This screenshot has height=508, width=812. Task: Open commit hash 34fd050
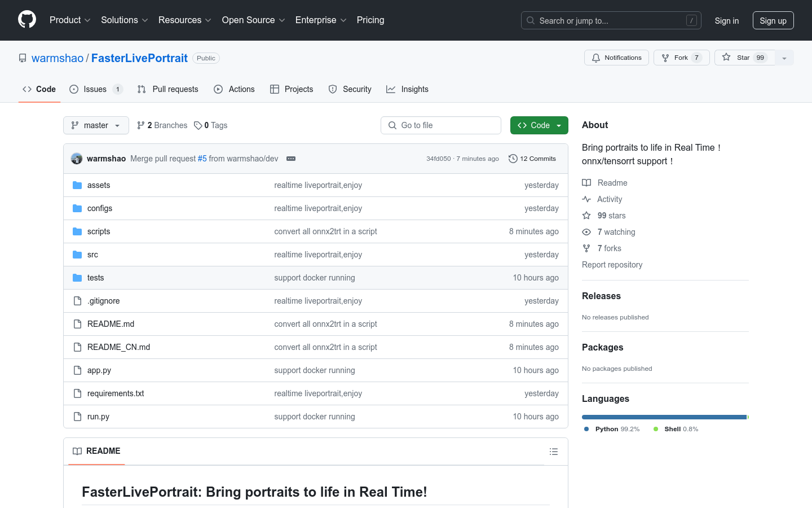pos(439,159)
